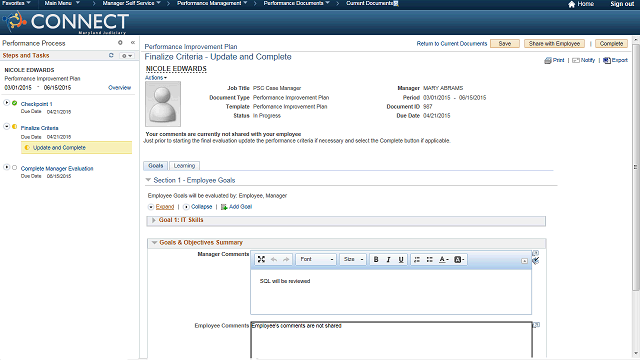Insert bulleted list in comments editor
Screen dimensions: 640x360
429,259
